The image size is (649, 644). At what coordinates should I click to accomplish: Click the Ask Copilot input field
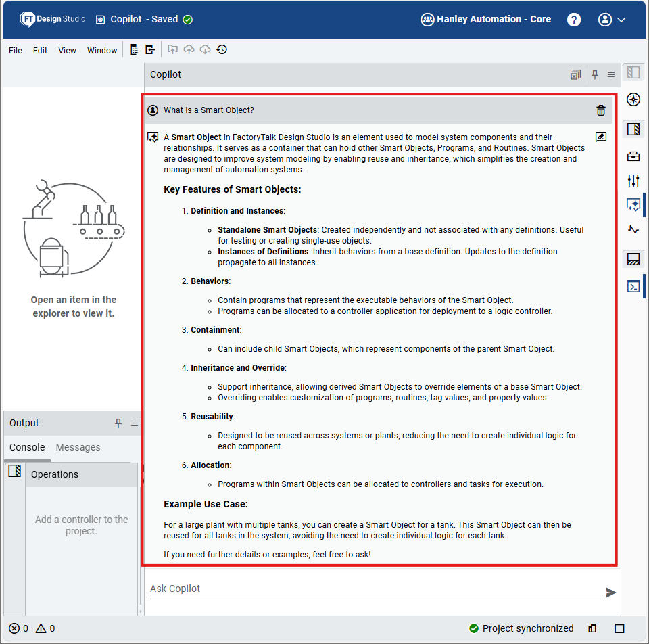(376, 589)
